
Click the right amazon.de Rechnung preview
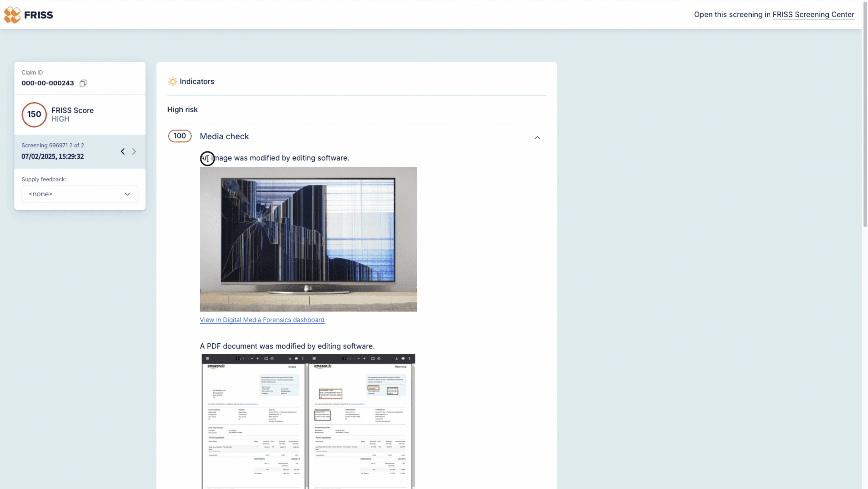coord(360,425)
